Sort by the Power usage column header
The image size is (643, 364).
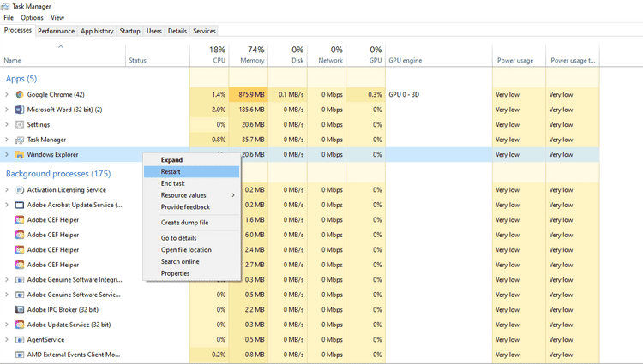(520, 56)
